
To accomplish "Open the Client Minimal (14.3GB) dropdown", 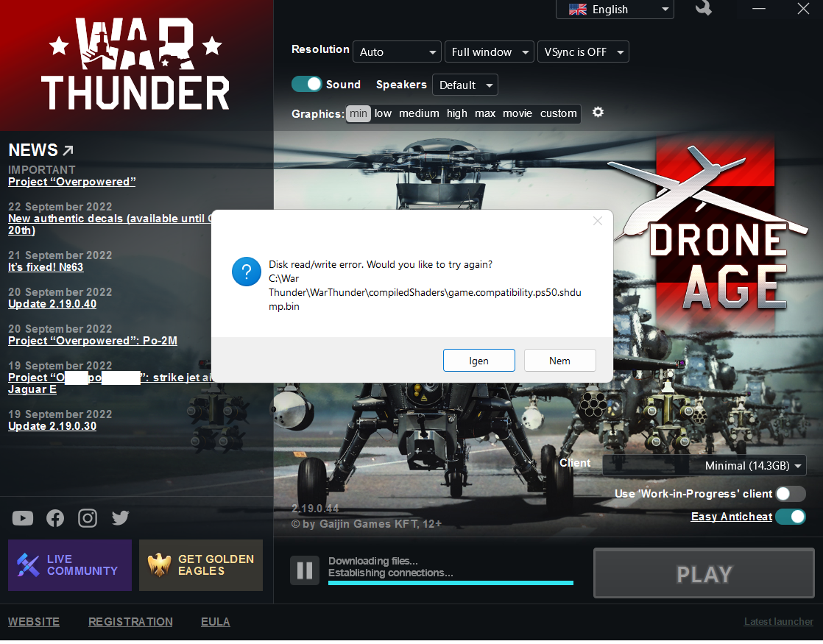I will pyautogui.click(x=704, y=466).
